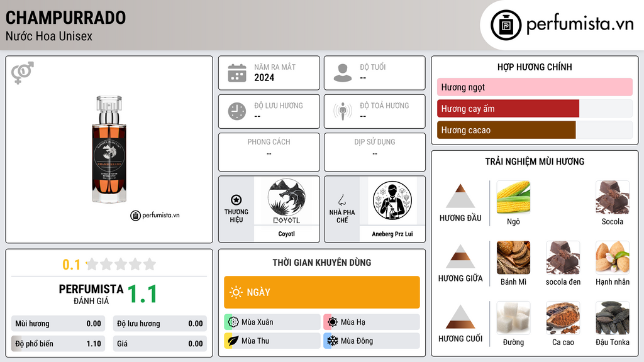Select the Hạnh nhân almond note image
The height and width of the screenshot is (362, 644).
[x=613, y=258]
